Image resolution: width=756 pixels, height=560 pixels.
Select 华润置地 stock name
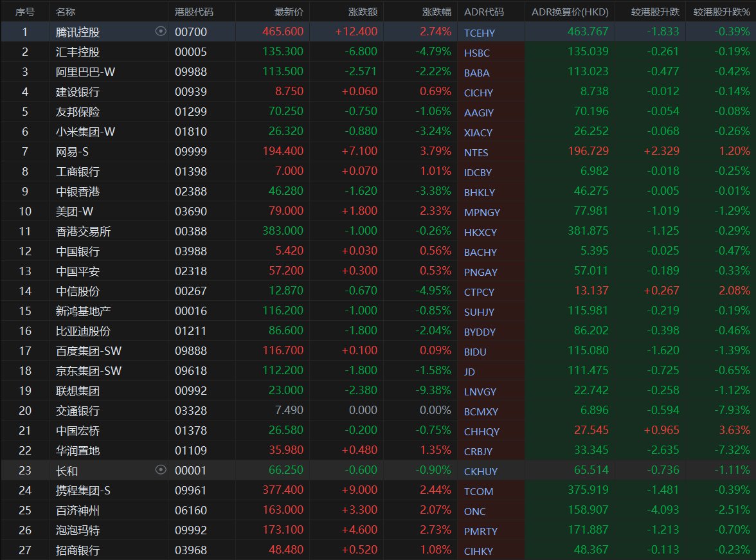click(78, 451)
